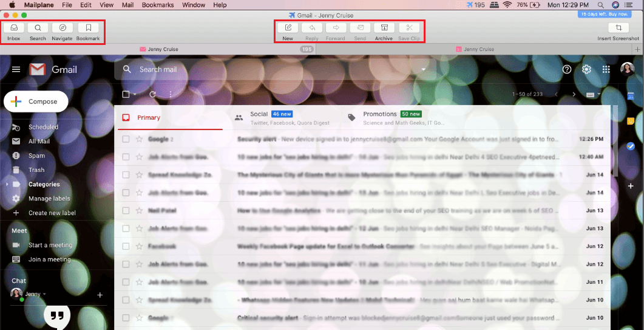The image size is (644, 330).
Task: Star the Weekly Facebook Page update email
Action: (x=139, y=247)
